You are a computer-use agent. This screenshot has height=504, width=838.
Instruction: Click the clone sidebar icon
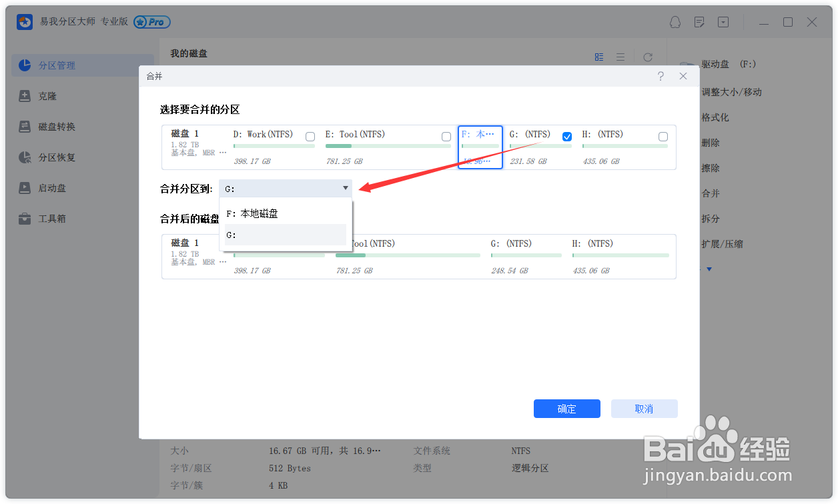[x=25, y=96]
